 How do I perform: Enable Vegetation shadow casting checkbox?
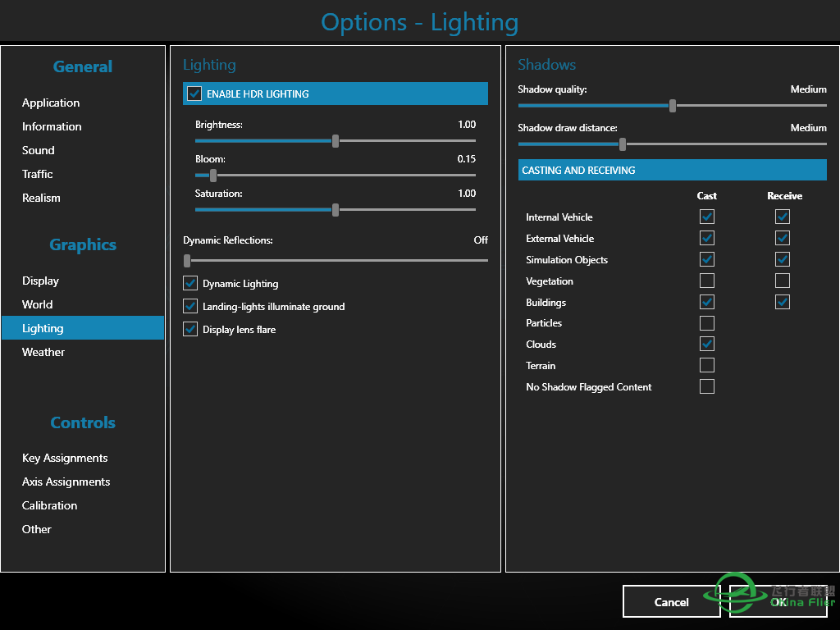[x=706, y=281]
